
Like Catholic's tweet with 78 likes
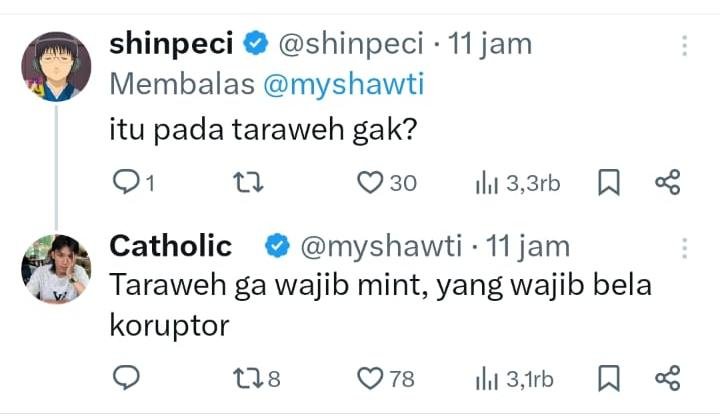[371, 378]
